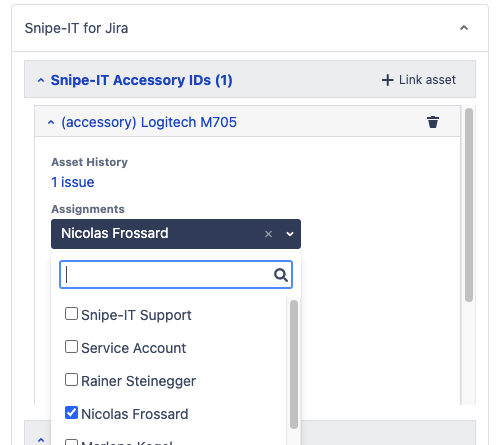Open the 1 issue asset history link
Screen dimensions: 501x445
73,182
